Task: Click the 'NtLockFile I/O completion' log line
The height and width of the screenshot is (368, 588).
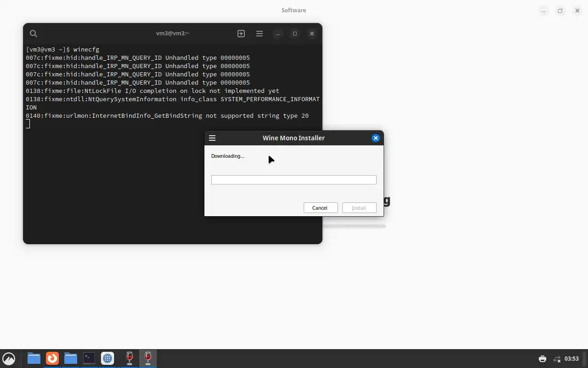Action: point(153,91)
